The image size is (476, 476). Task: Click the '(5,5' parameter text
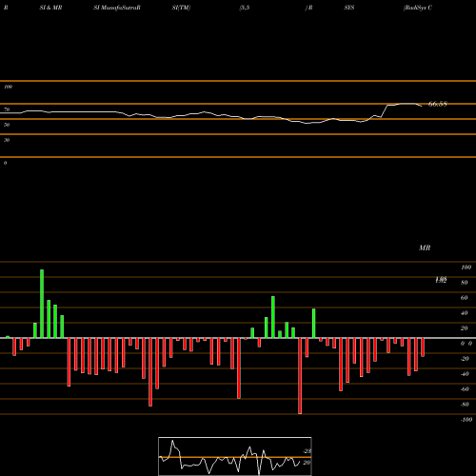(245, 8)
